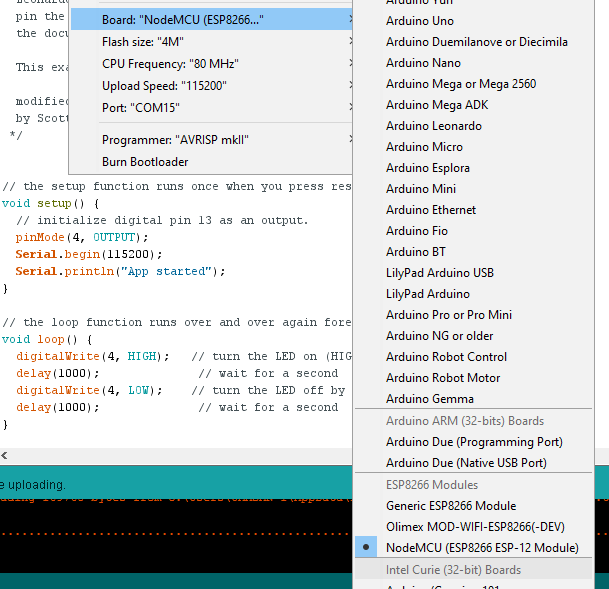Click digitalWrite(4, LOW) code line
The height and width of the screenshot is (589, 609).
(89, 390)
